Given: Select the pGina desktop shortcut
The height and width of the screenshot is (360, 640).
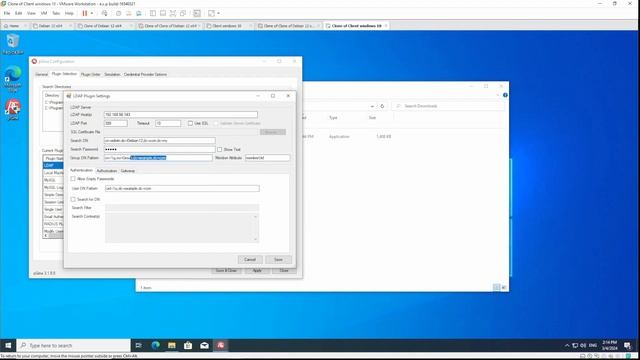Looking at the screenshot, I should [13, 110].
